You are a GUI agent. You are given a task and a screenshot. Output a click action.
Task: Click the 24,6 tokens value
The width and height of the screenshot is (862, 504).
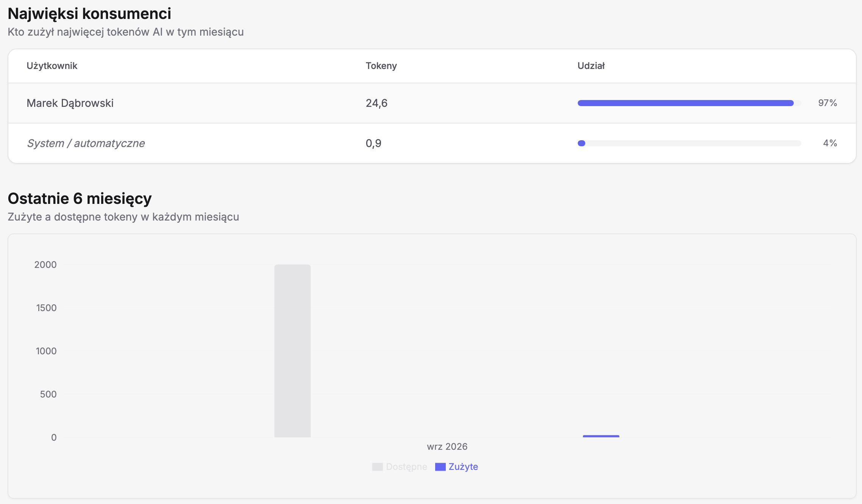[x=376, y=103]
